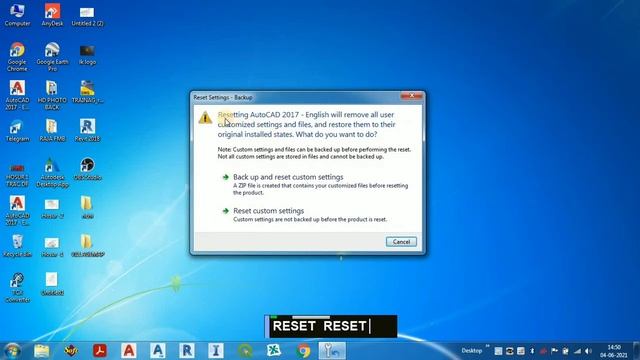Open TGI Converter desktop shortcut
The image size is (640, 360).
pyautogui.click(x=17, y=287)
